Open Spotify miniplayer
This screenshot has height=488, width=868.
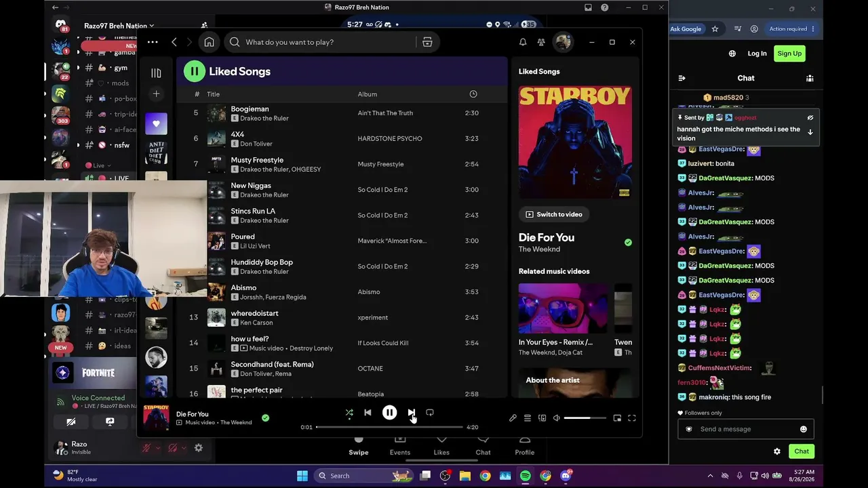(x=617, y=418)
